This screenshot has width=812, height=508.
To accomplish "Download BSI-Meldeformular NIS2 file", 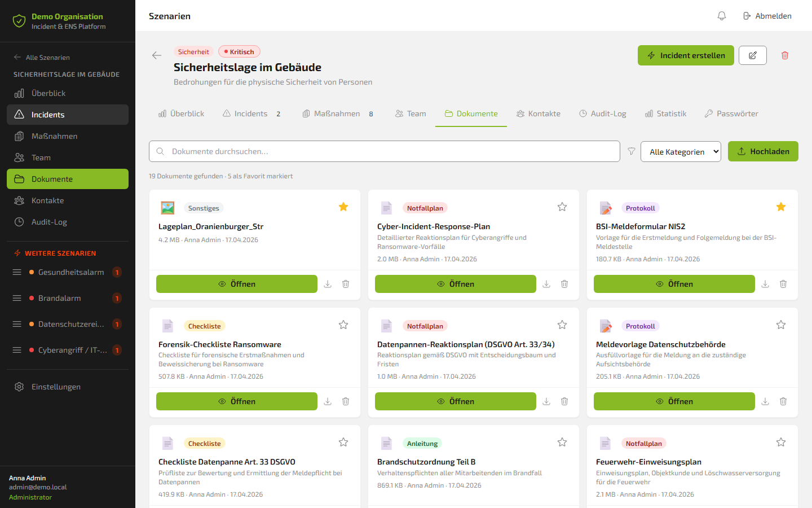I will pyautogui.click(x=765, y=284).
